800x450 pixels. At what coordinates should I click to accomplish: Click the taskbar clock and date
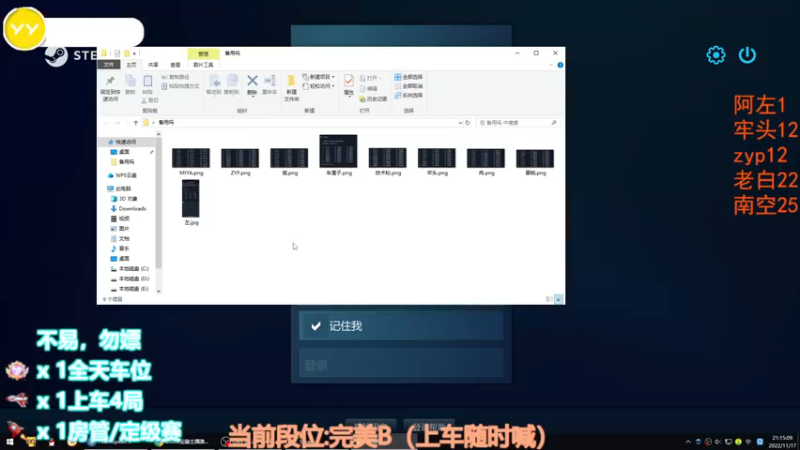pos(782,442)
